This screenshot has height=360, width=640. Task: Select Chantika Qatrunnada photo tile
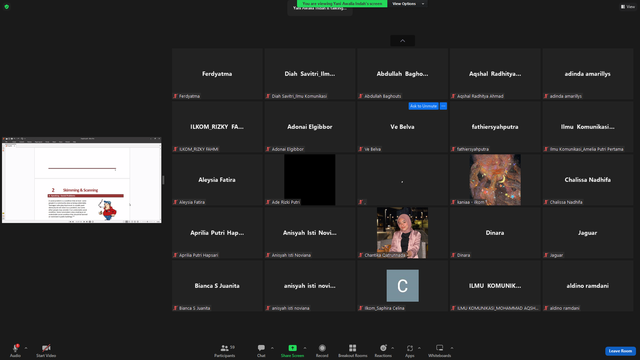(402, 233)
